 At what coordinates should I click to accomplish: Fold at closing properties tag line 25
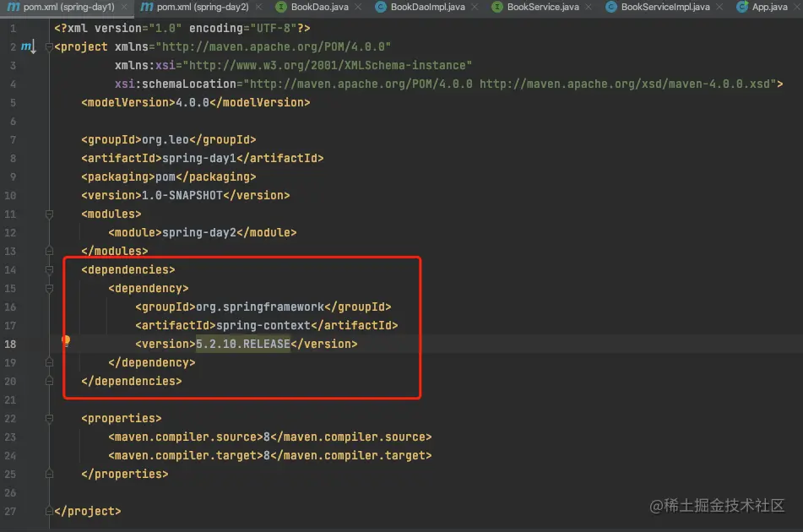tap(49, 474)
